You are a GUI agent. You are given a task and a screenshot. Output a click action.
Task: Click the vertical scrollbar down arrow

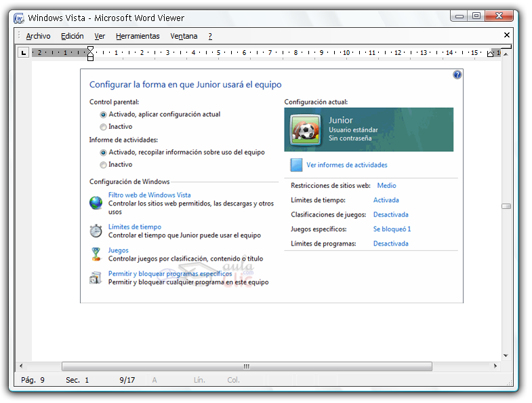506,356
